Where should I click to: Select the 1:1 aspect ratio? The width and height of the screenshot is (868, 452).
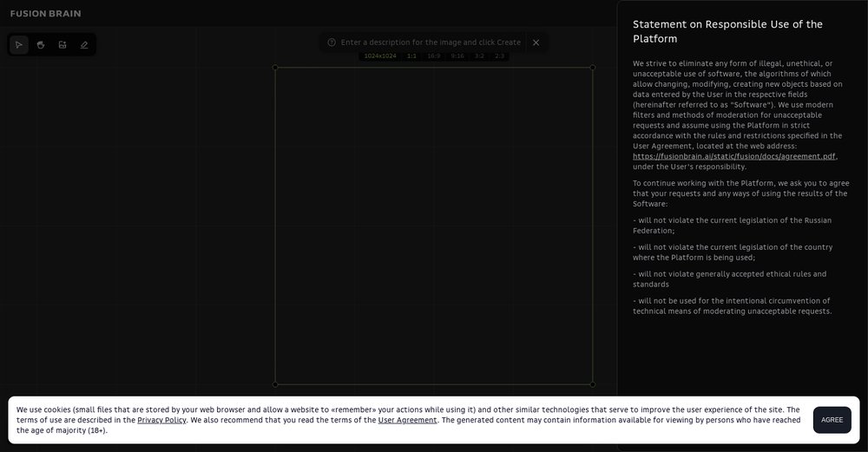click(411, 56)
